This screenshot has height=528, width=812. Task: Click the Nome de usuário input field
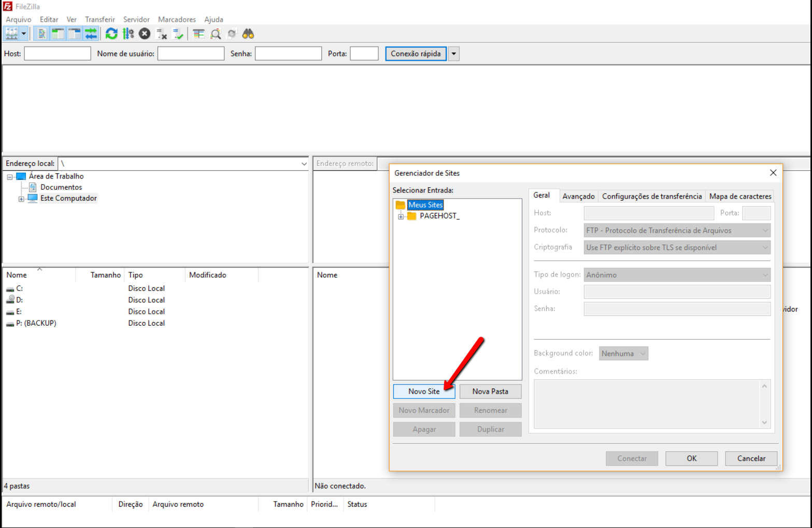[191, 53]
